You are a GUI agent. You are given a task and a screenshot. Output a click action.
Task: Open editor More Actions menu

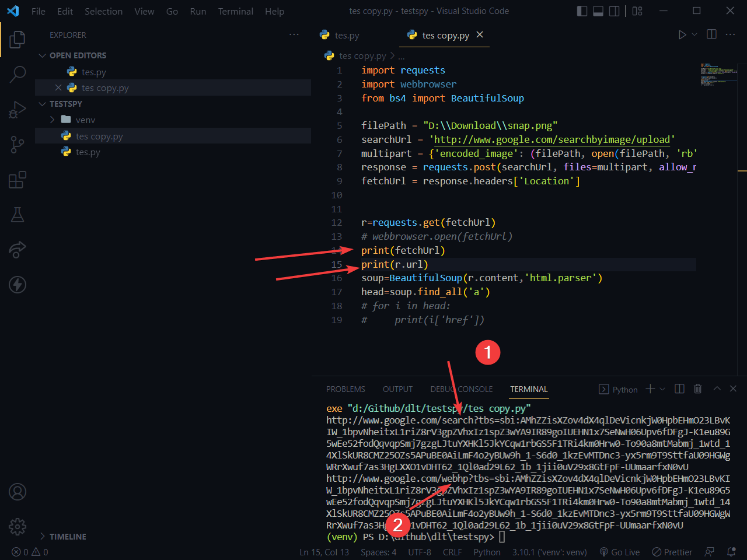tap(730, 35)
